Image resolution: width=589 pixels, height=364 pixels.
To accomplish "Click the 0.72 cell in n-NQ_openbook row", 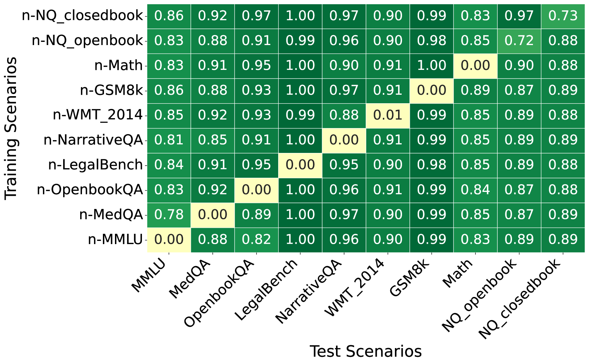I will pyautogui.click(x=519, y=41).
